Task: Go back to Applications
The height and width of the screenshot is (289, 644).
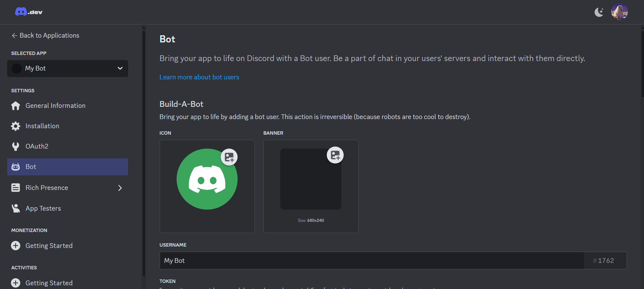Action: point(45,35)
